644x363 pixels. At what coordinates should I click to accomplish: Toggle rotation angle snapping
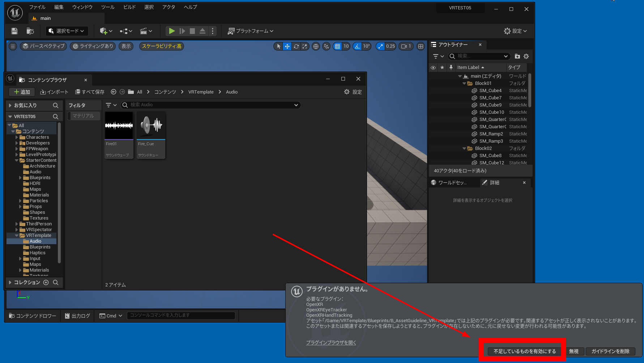[x=357, y=46]
